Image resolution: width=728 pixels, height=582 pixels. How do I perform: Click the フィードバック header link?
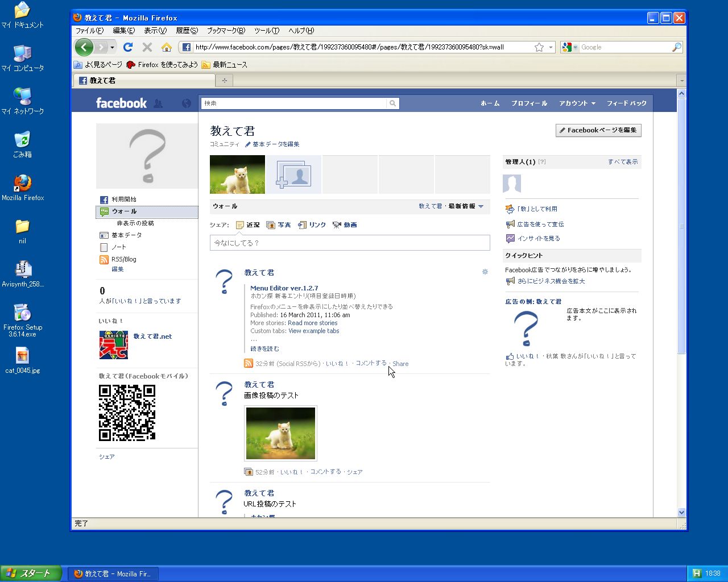pyautogui.click(x=626, y=103)
